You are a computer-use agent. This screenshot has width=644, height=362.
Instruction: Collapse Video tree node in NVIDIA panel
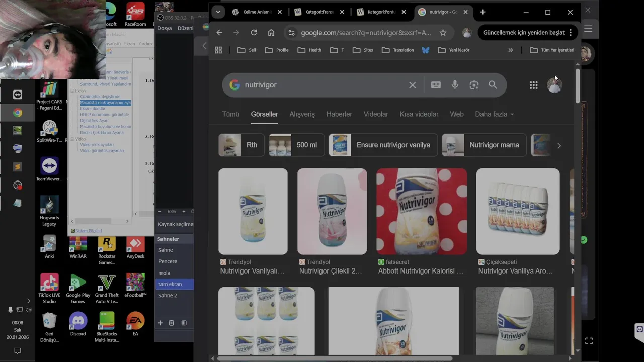pos(73,139)
